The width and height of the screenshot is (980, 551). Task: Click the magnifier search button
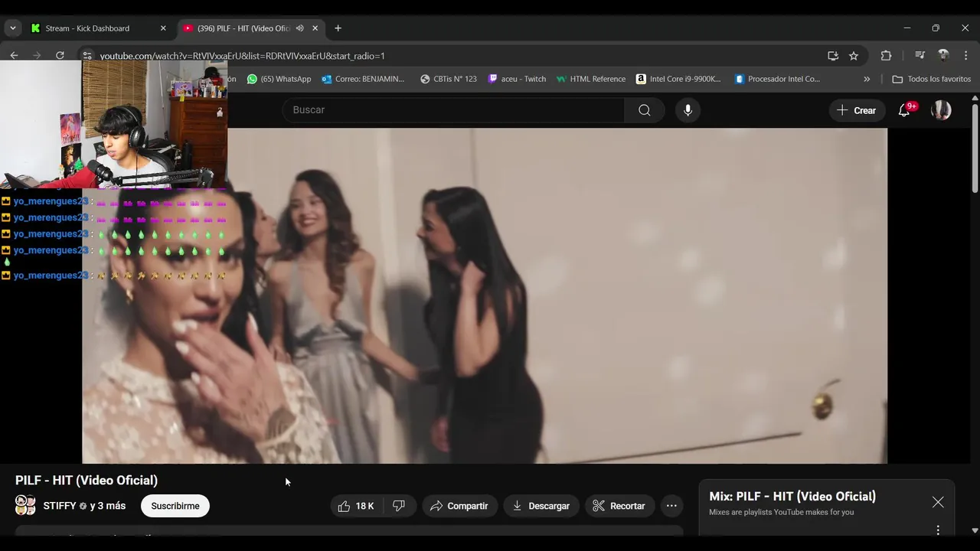645,110
